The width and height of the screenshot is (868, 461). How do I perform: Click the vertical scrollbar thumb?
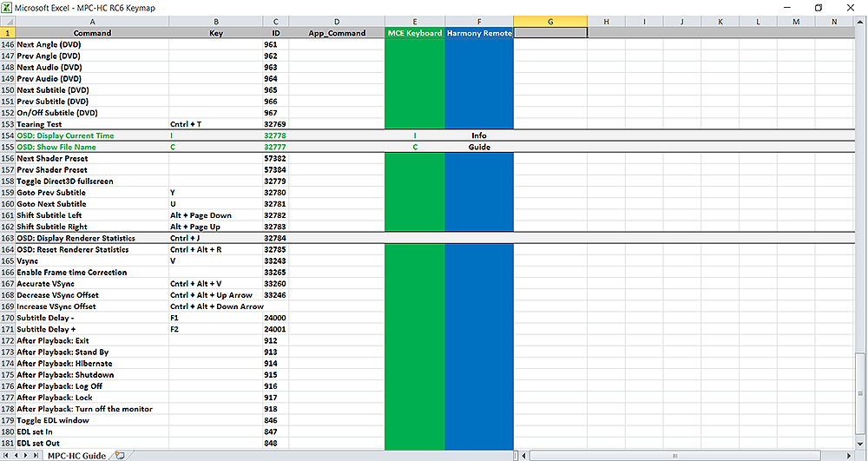pos(861,393)
